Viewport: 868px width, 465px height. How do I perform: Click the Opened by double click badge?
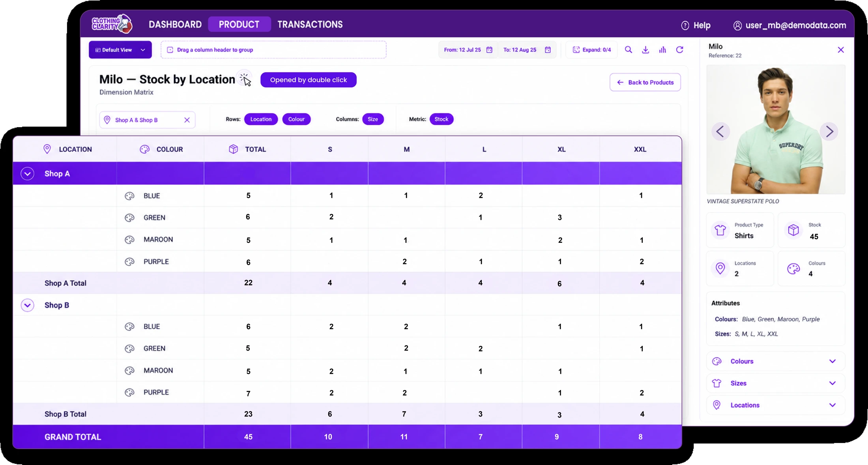309,80
